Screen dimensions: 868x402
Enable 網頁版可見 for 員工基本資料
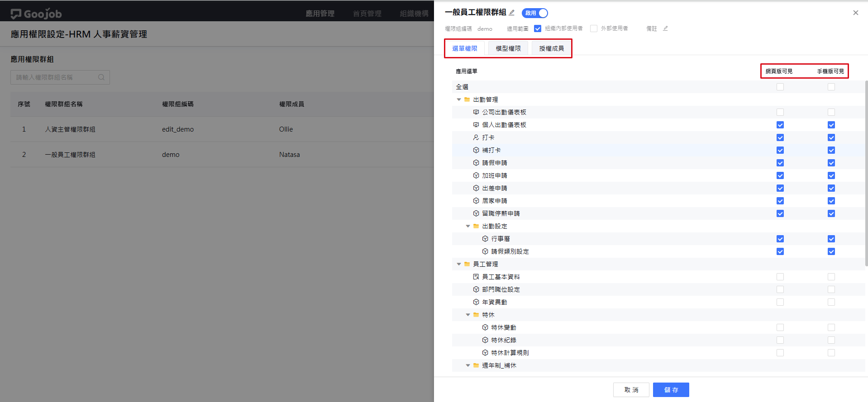780,277
